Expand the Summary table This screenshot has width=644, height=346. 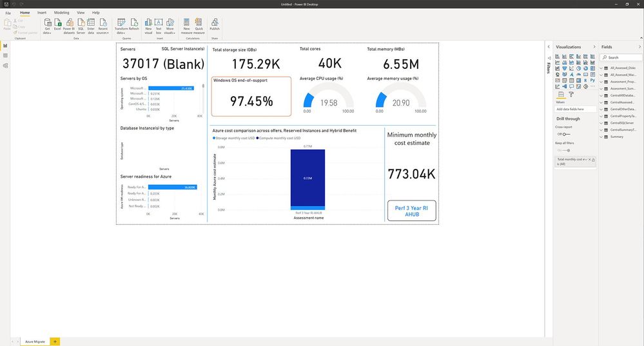click(601, 137)
